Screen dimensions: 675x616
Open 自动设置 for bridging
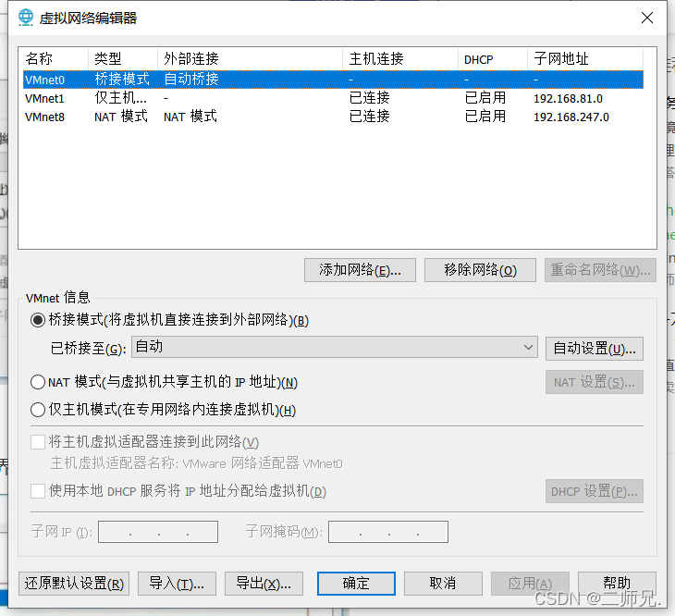595,349
